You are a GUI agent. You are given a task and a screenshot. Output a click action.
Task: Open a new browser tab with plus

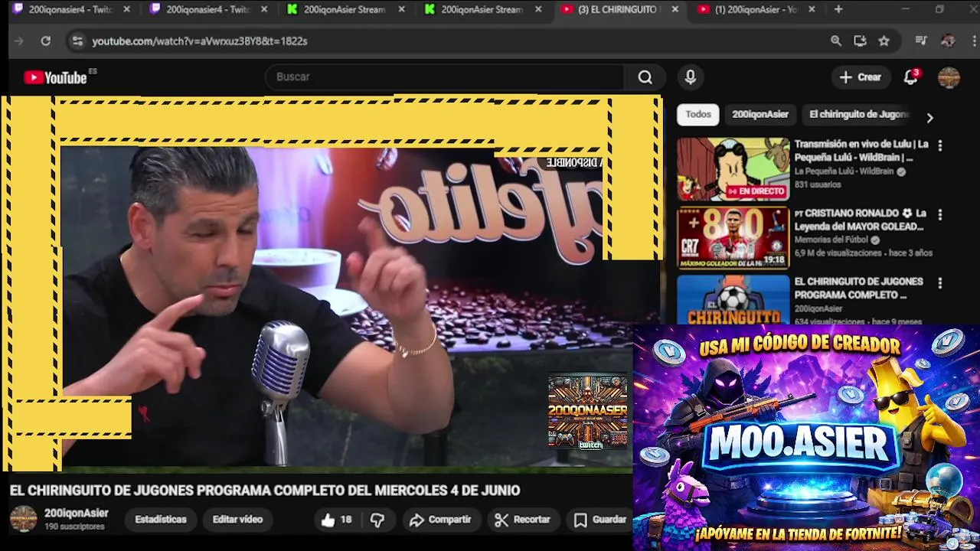pos(838,9)
